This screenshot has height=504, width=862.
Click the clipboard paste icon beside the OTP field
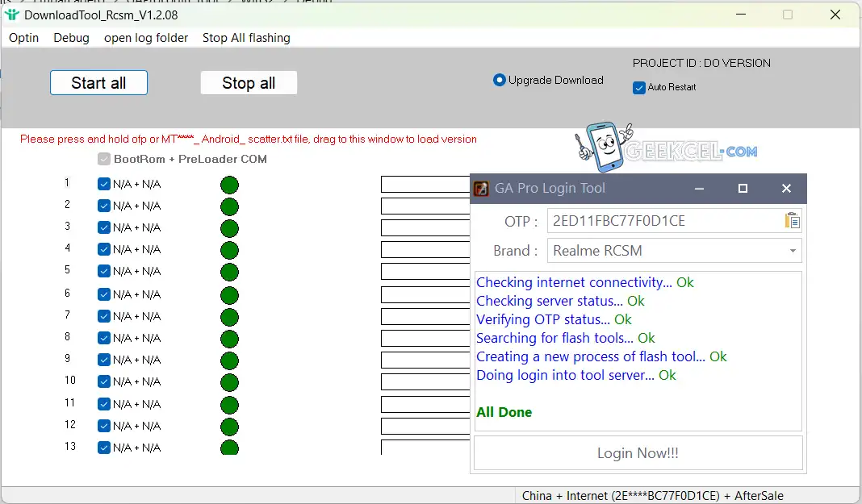pos(792,219)
